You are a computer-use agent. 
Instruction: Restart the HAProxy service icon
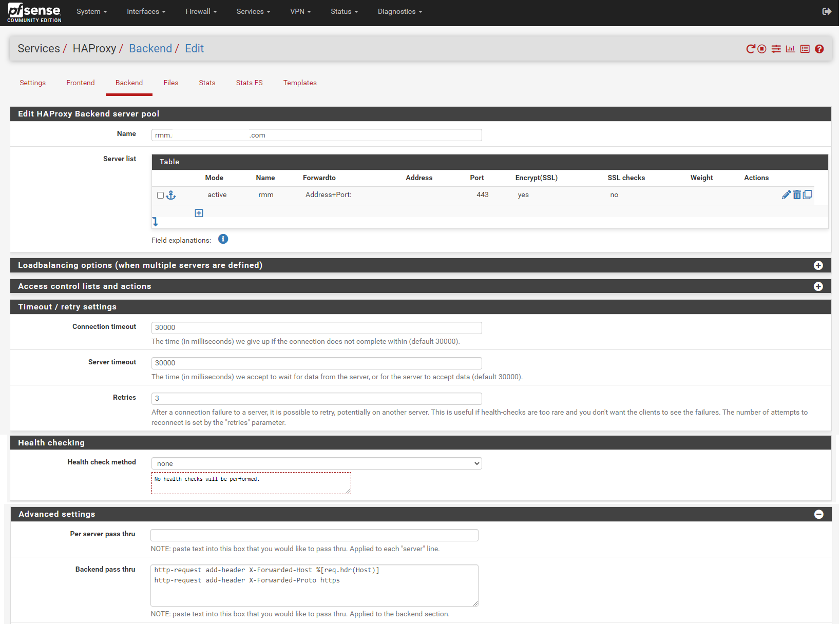(751, 49)
